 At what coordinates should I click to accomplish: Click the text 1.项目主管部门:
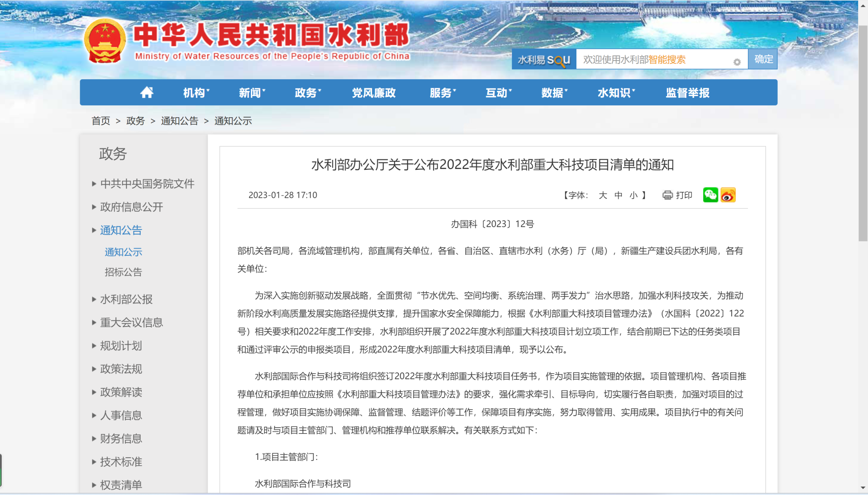click(x=287, y=457)
